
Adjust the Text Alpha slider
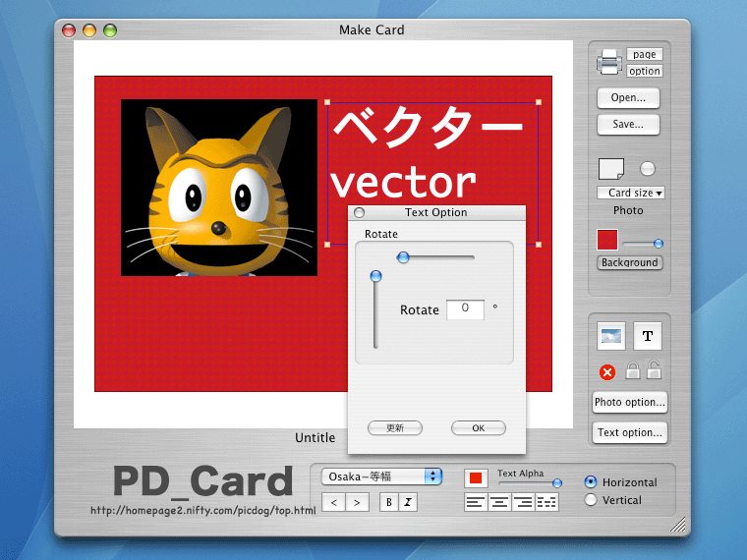(x=557, y=483)
